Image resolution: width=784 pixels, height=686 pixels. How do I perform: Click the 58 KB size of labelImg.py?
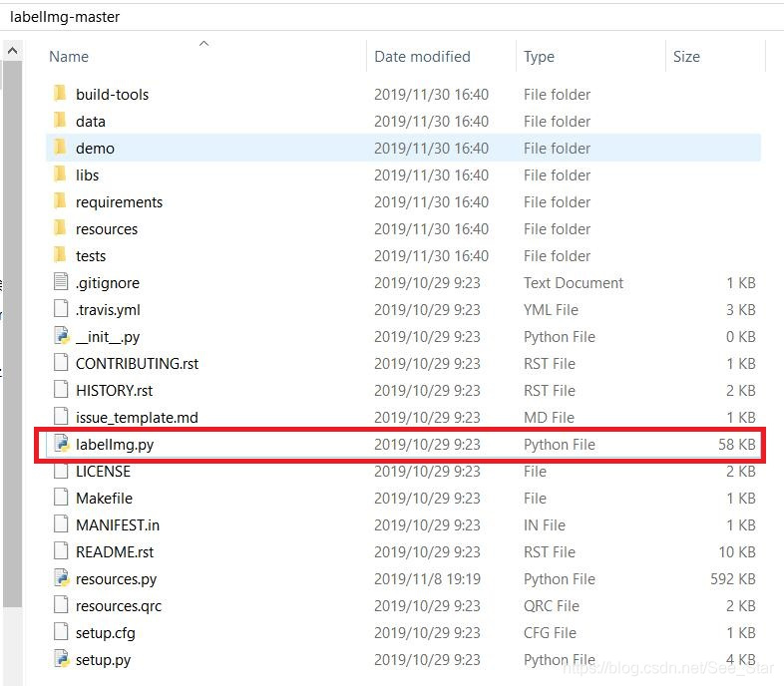coord(736,445)
